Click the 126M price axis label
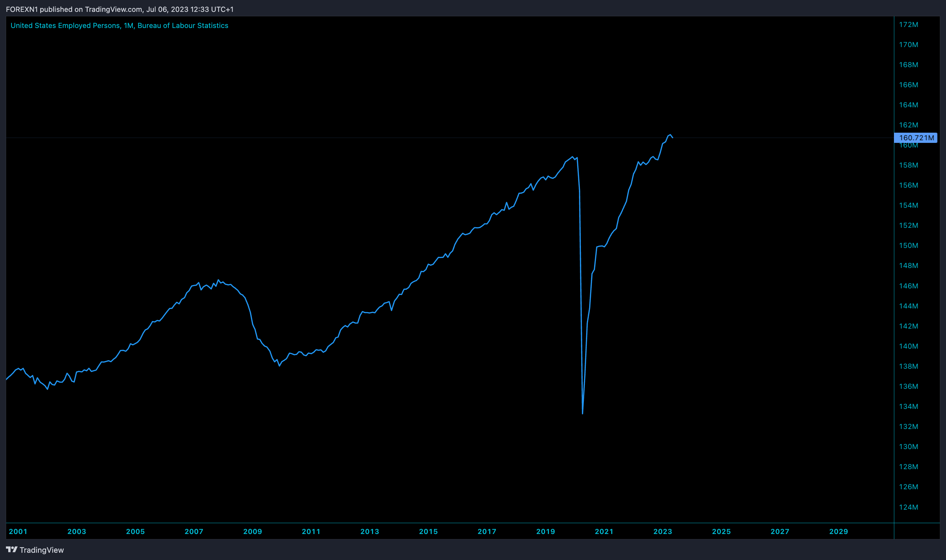This screenshot has width=946, height=560. click(x=909, y=487)
